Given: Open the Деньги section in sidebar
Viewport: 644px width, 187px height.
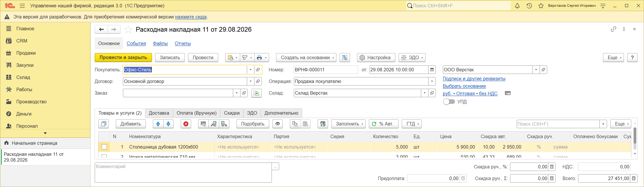Looking at the screenshot, I should (x=24, y=114).
